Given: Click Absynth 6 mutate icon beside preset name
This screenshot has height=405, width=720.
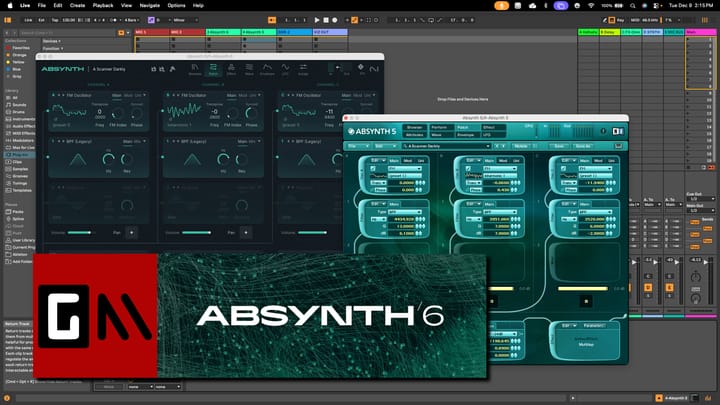Looking at the screenshot, I should click(x=173, y=69).
